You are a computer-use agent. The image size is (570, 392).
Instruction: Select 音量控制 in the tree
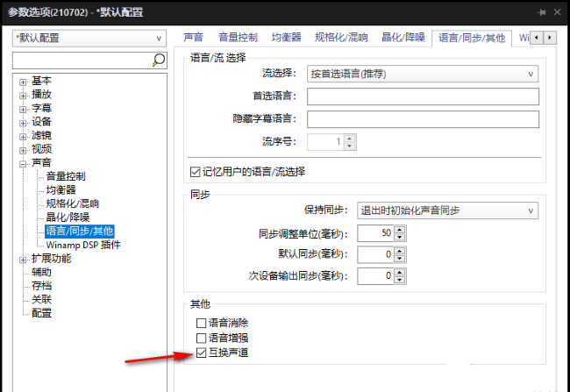(66, 176)
